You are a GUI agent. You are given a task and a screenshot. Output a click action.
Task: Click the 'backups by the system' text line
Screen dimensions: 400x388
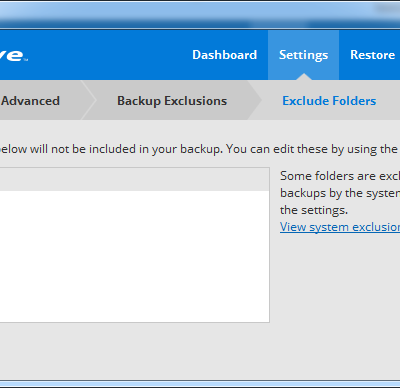click(340, 193)
